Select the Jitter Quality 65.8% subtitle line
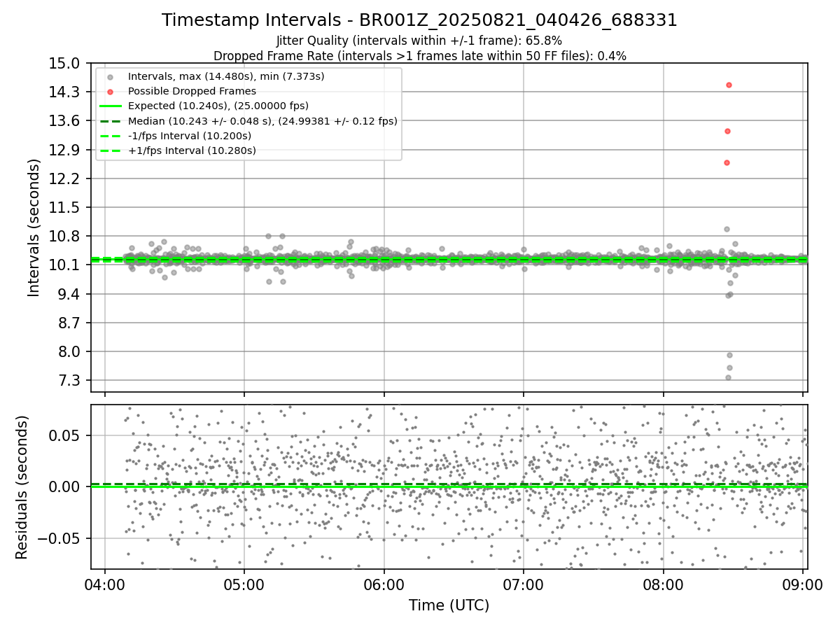The width and height of the screenshot is (840, 630). (x=419, y=41)
